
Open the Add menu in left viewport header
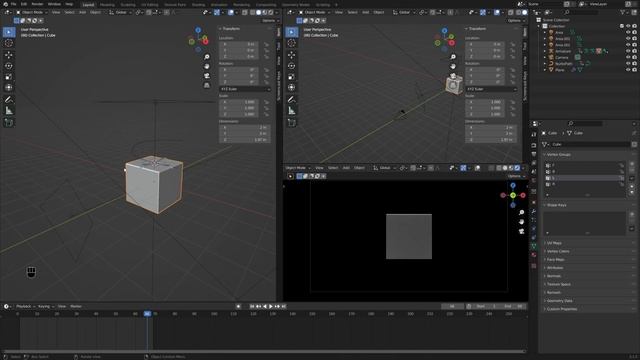(x=82, y=13)
